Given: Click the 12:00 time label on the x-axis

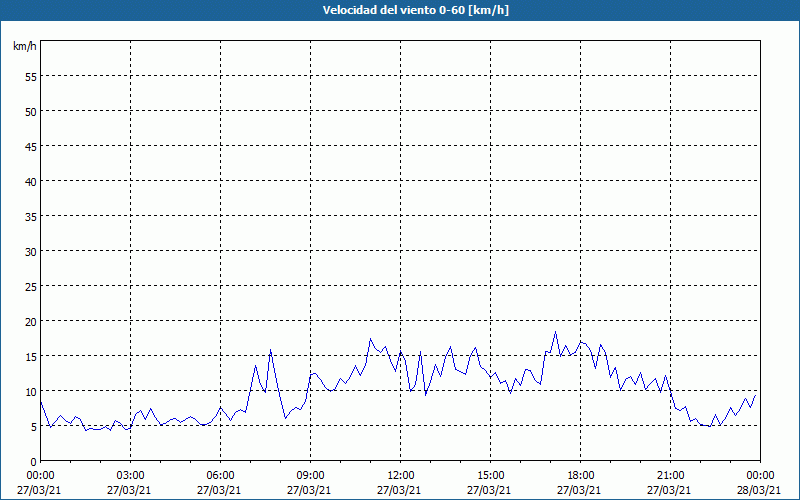Looking at the screenshot, I should click(401, 476).
